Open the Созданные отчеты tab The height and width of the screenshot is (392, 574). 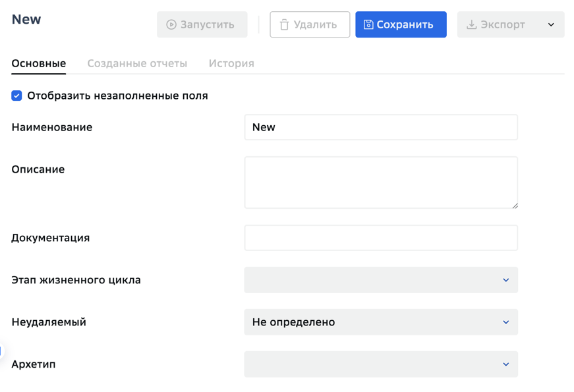coord(137,63)
